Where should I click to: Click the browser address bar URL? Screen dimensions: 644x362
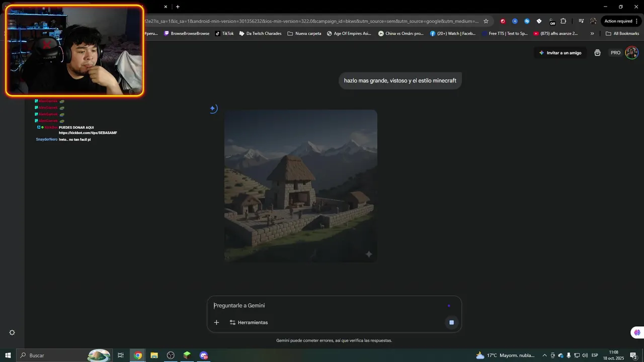[x=311, y=21]
